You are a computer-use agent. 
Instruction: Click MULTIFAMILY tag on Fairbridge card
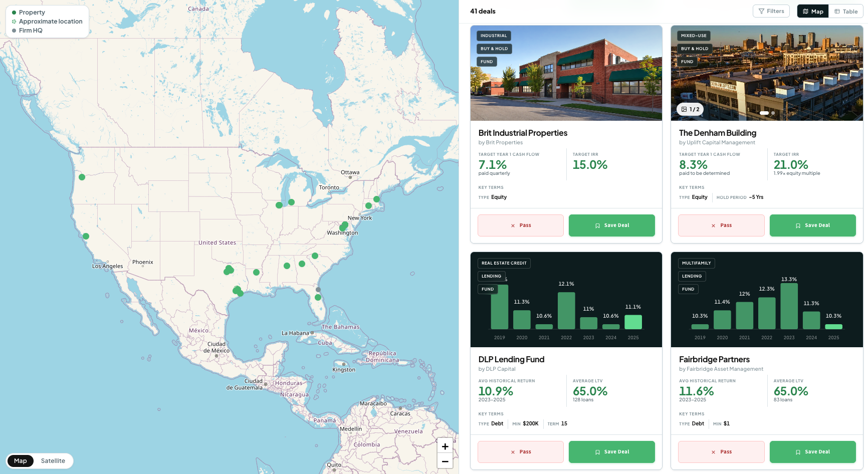696,263
